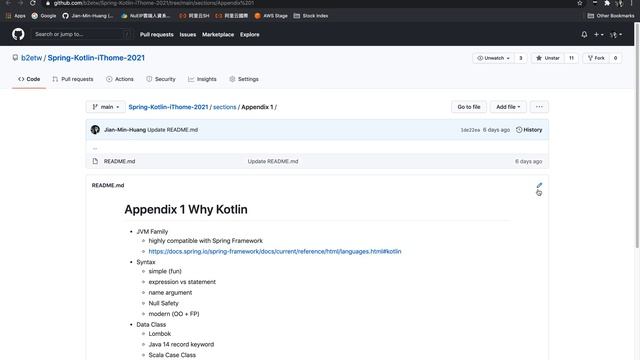The height and width of the screenshot is (360, 640).
Task: Reload the page with browser refresh icon
Action: (33, 3)
